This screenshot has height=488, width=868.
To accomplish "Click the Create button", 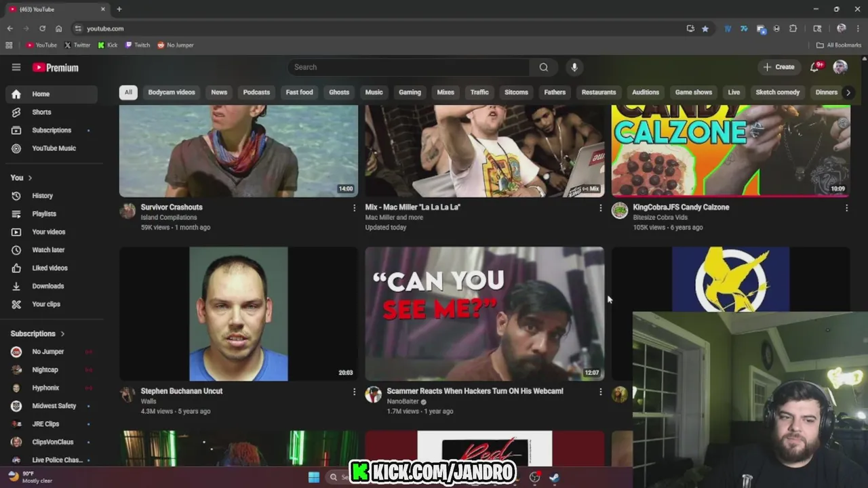I will point(778,67).
